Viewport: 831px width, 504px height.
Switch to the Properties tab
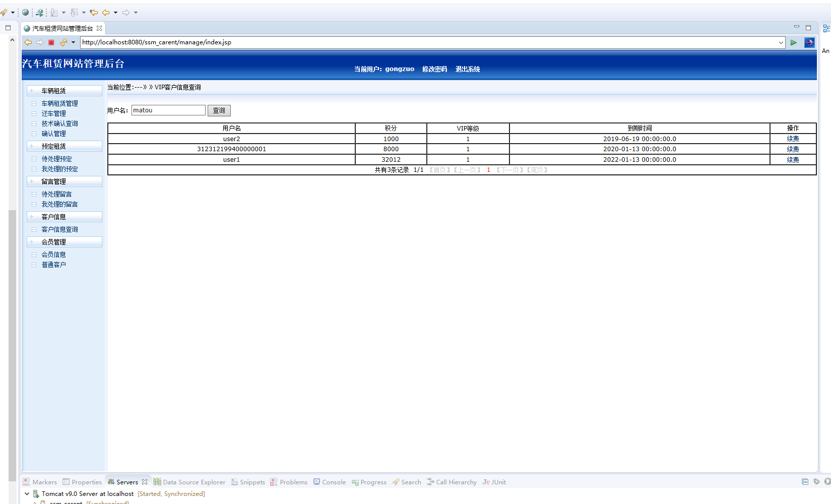tap(82, 482)
